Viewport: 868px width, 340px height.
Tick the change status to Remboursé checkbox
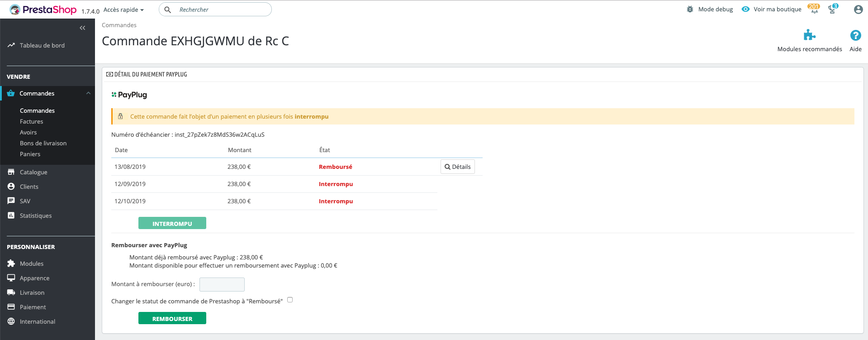[290, 300]
